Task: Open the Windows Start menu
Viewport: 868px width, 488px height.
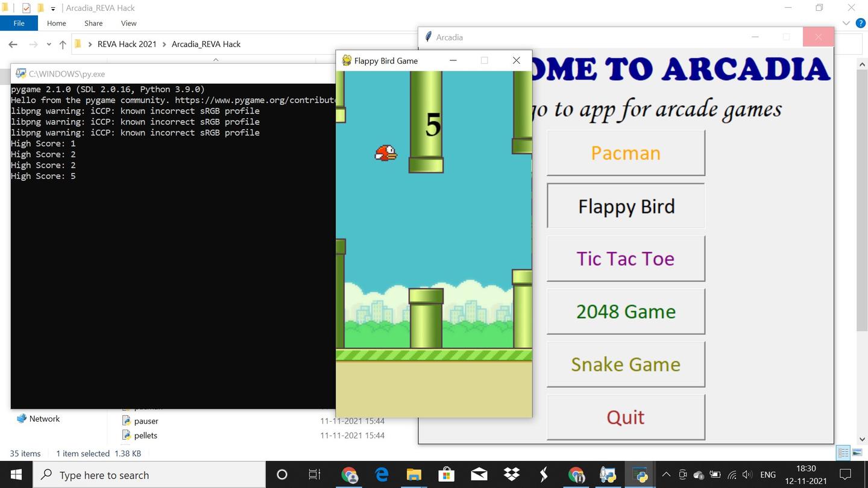Action: point(16,475)
